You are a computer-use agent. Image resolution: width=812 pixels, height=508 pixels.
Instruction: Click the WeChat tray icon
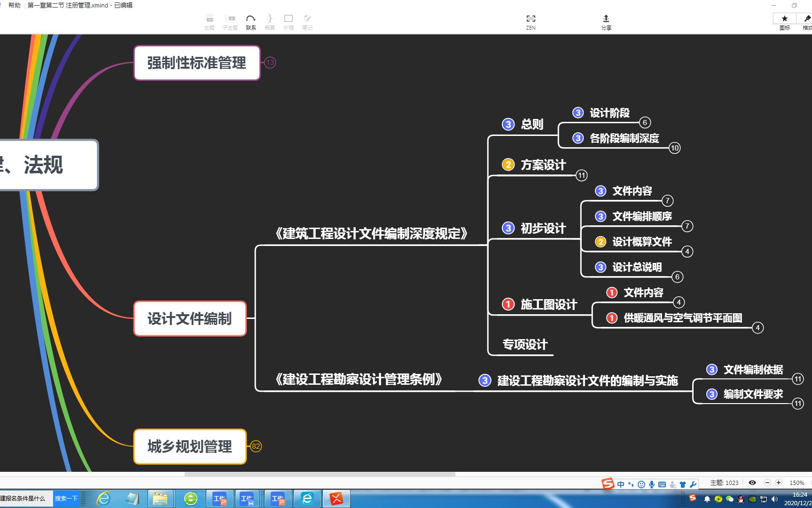730,499
